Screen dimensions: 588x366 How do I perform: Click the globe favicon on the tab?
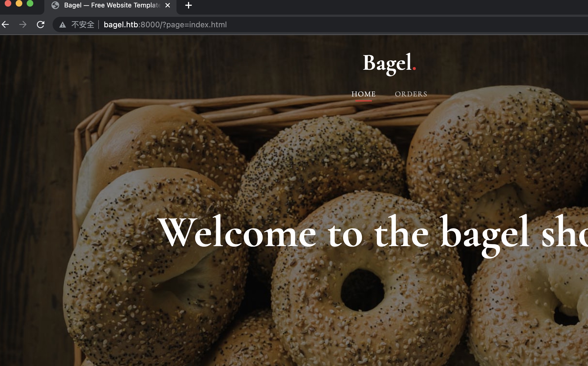(x=55, y=5)
